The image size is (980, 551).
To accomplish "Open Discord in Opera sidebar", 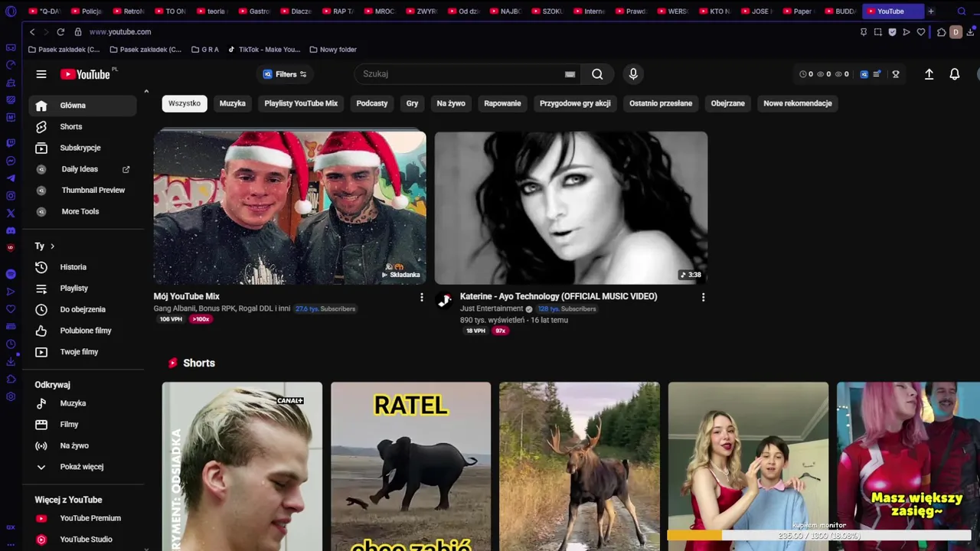I will [11, 230].
